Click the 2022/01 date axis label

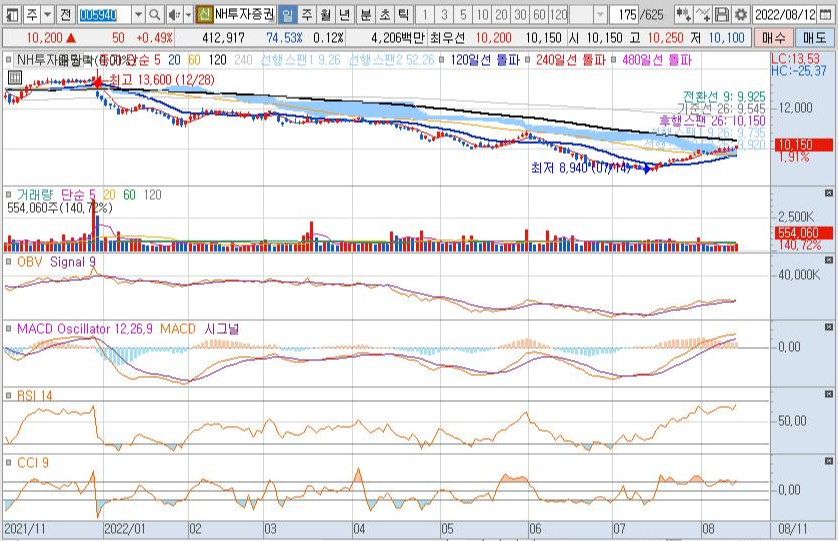click(x=124, y=529)
